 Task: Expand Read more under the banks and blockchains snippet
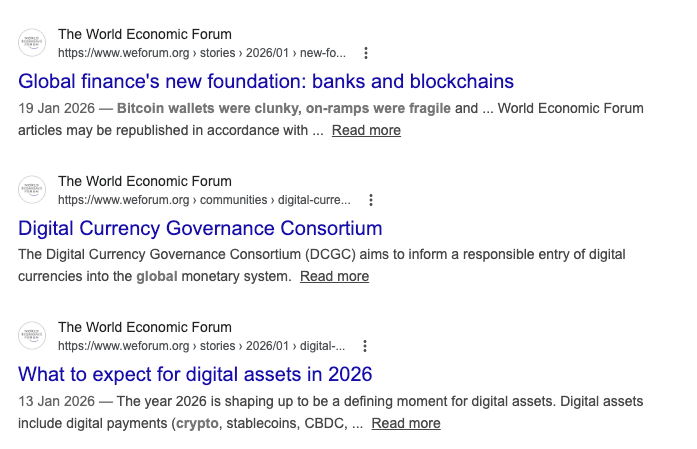pos(366,130)
